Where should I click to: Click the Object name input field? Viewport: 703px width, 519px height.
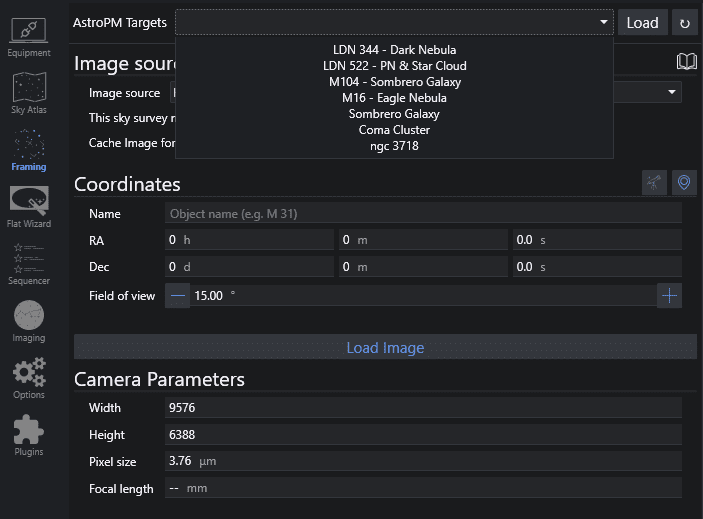[423, 213]
